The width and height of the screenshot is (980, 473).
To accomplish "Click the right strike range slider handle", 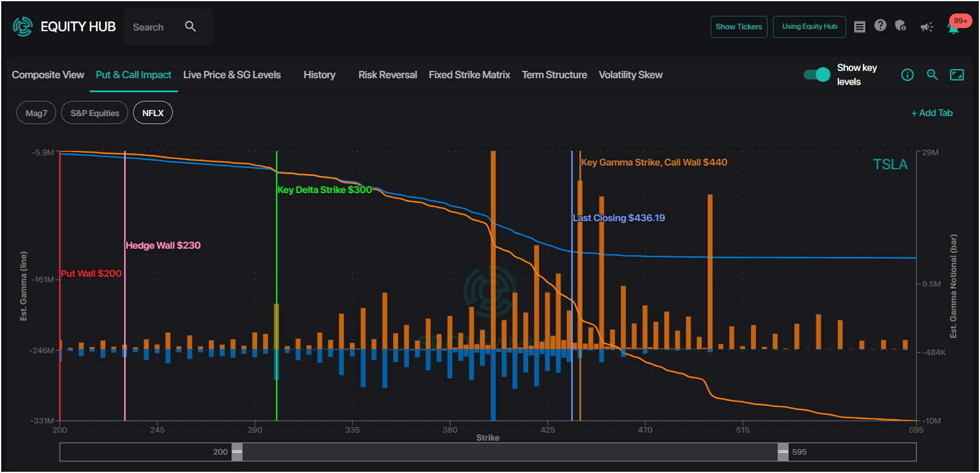I will coord(783,452).
